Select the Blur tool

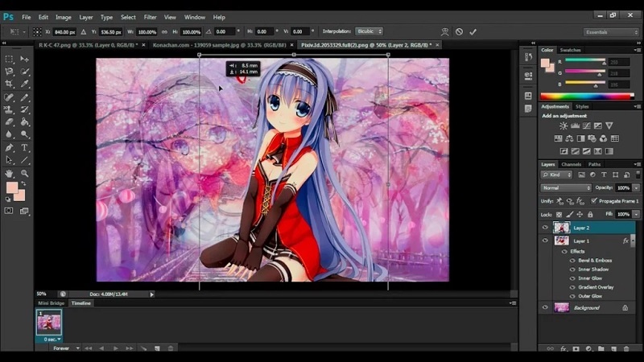(x=9, y=134)
